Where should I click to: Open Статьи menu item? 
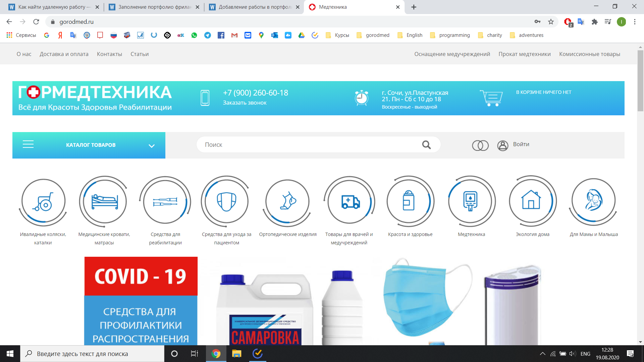coord(140,54)
